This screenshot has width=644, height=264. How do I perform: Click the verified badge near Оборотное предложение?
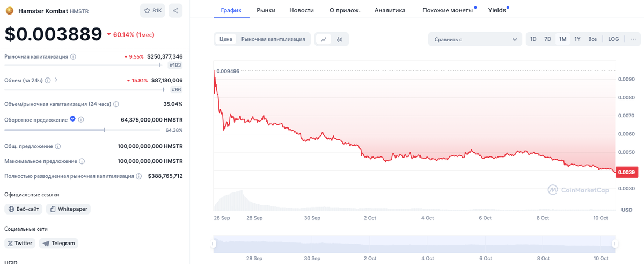coord(72,119)
